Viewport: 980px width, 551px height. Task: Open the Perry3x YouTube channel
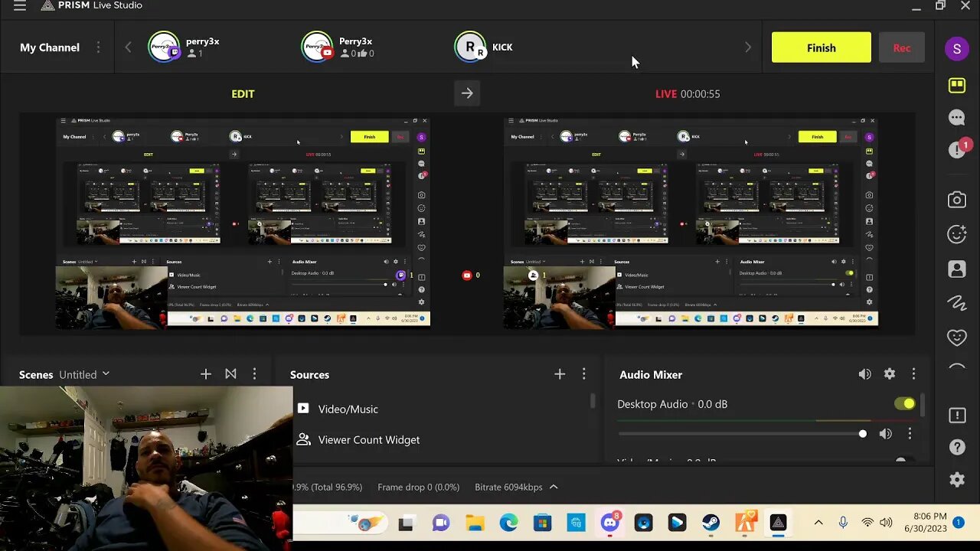click(x=338, y=47)
